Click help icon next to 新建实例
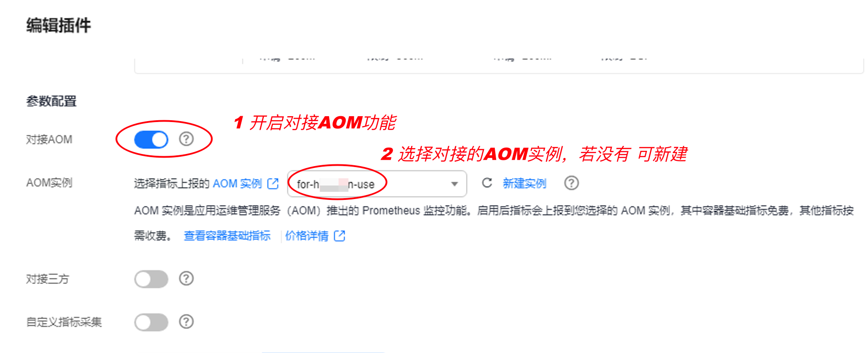This screenshot has height=353, width=868. [x=571, y=183]
